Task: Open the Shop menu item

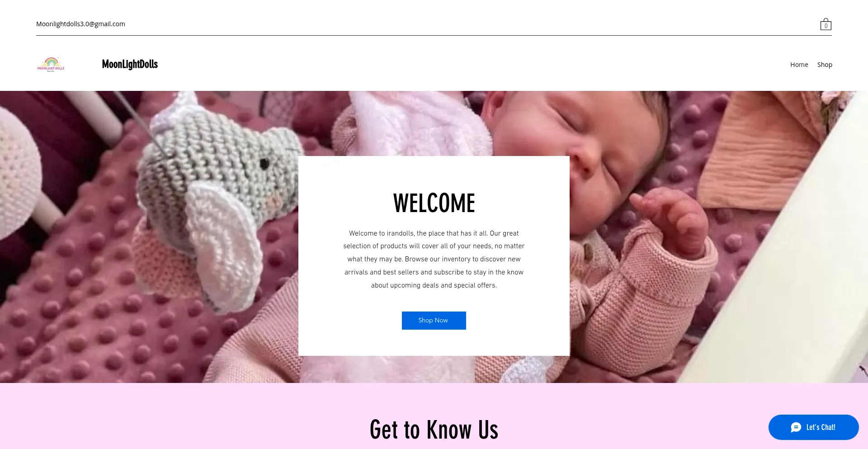Action: 825,65
